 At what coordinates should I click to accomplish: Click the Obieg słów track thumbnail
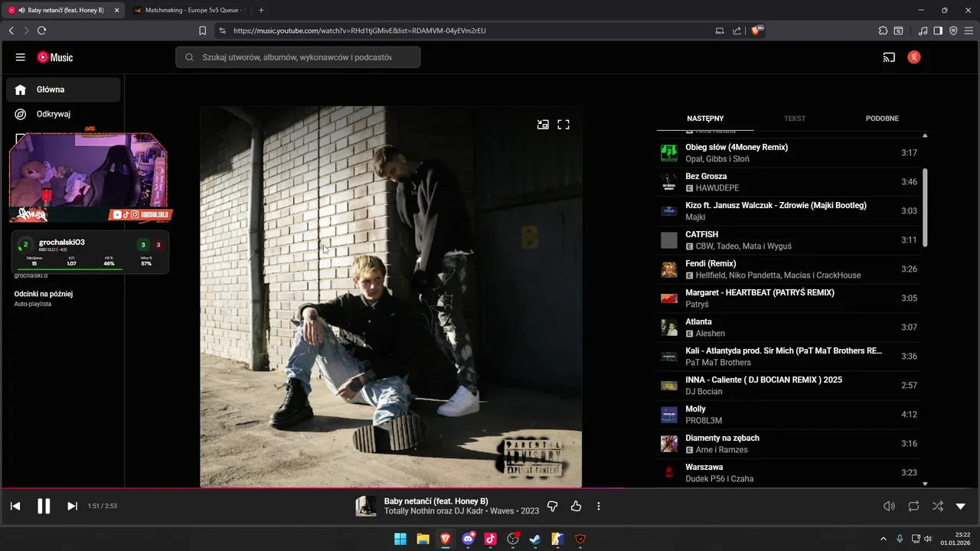tap(669, 153)
